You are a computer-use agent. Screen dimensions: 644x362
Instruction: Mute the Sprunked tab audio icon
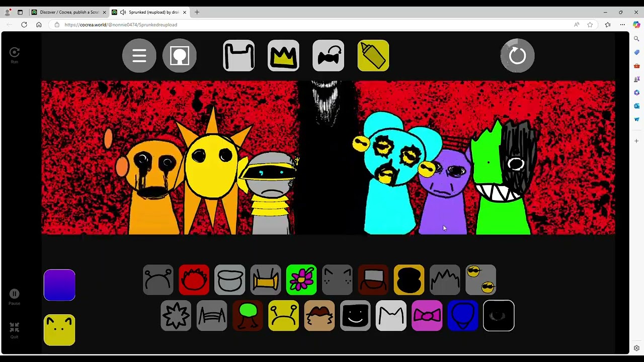[122, 12]
